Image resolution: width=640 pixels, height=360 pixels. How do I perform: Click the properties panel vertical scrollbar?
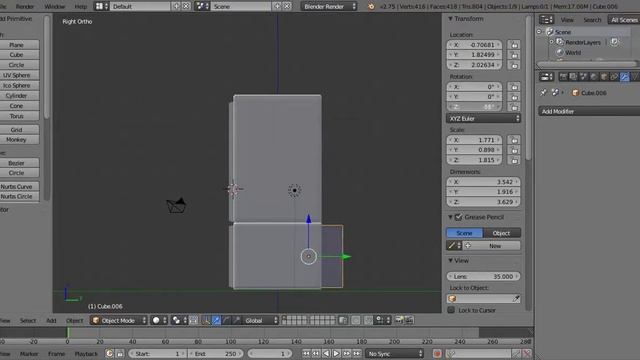[x=528, y=88]
